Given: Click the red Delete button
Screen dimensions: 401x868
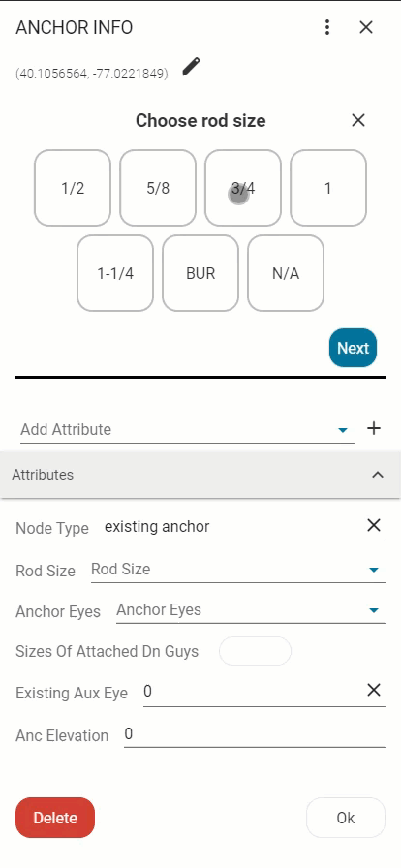Looking at the screenshot, I should click(55, 818).
